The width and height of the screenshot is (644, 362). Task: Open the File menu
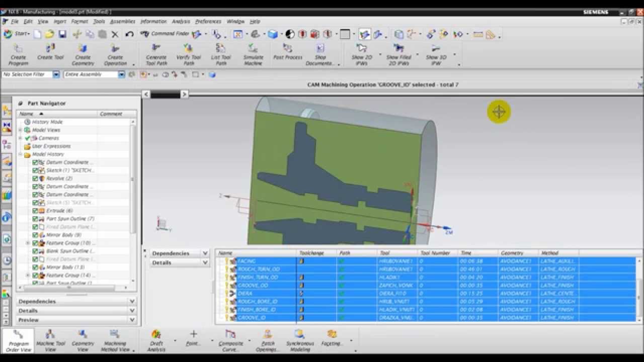pyautogui.click(x=15, y=22)
